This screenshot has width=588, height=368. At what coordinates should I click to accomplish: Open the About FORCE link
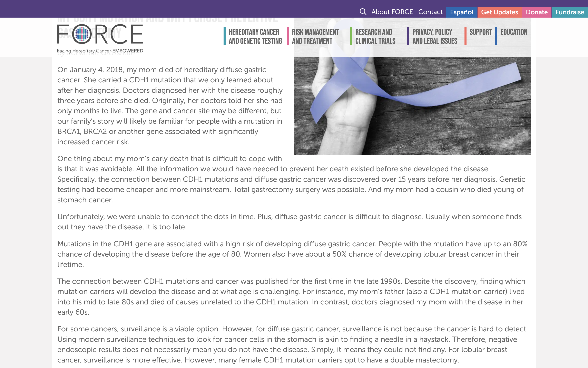[392, 12]
